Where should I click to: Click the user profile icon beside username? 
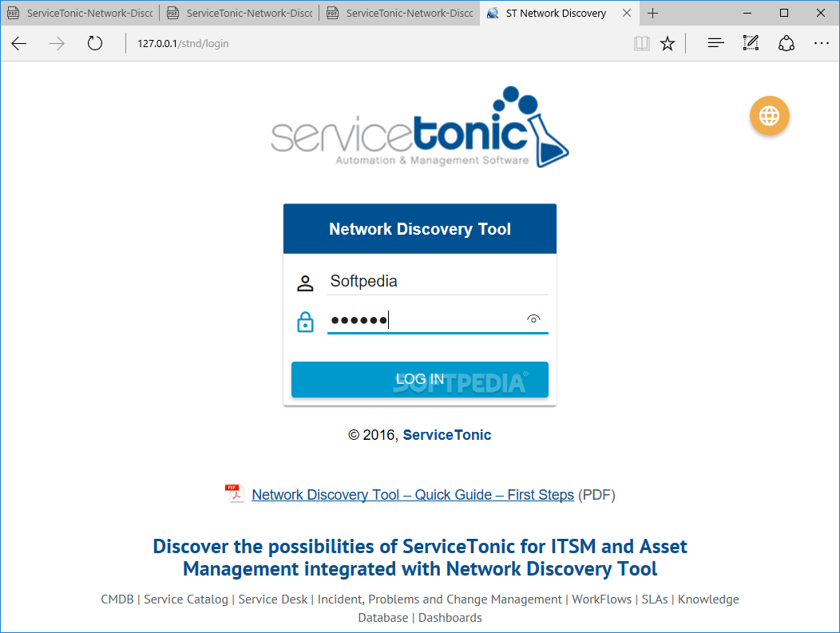pos(305,283)
